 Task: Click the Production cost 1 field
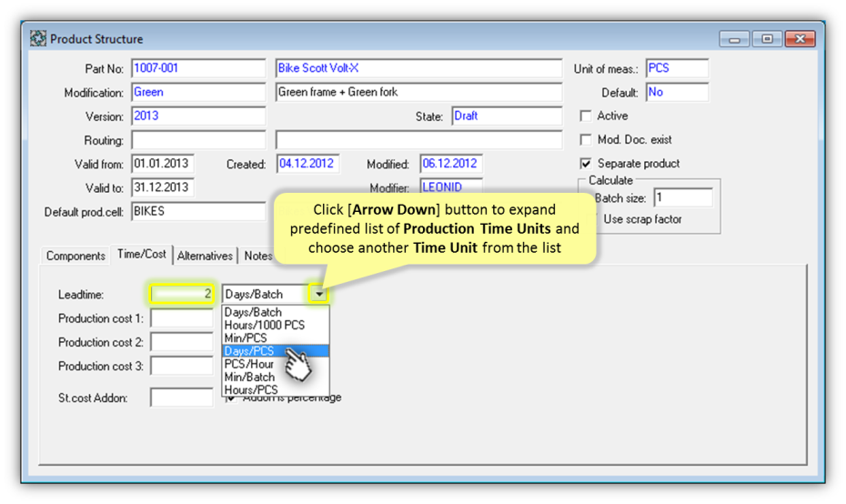pyautogui.click(x=182, y=318)
